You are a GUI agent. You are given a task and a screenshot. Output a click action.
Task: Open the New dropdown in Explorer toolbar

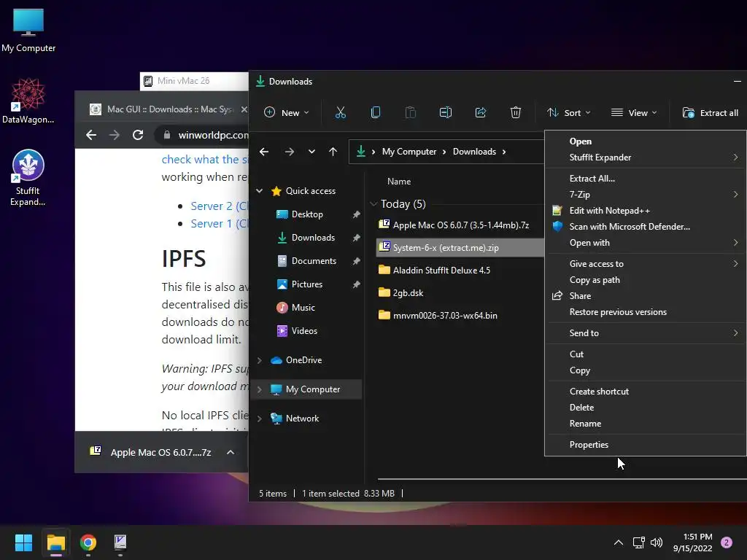pyautogui.click(x=286, y=113)
